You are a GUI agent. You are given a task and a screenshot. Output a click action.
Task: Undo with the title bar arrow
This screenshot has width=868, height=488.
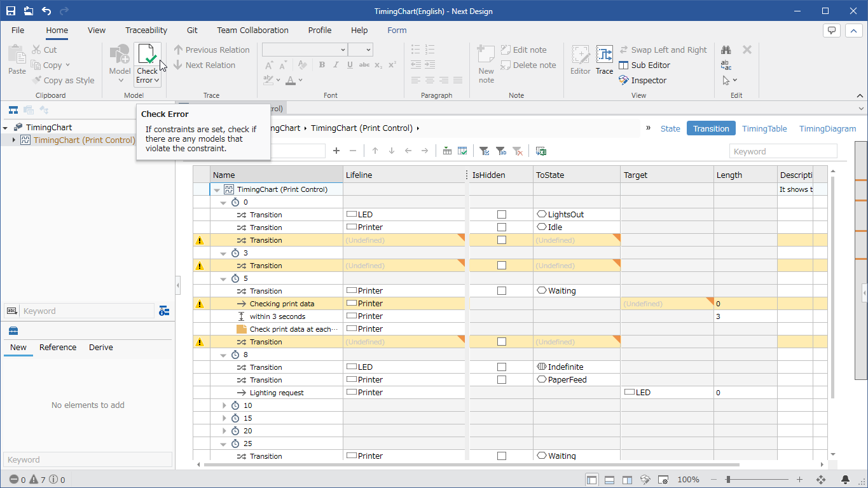46,11
